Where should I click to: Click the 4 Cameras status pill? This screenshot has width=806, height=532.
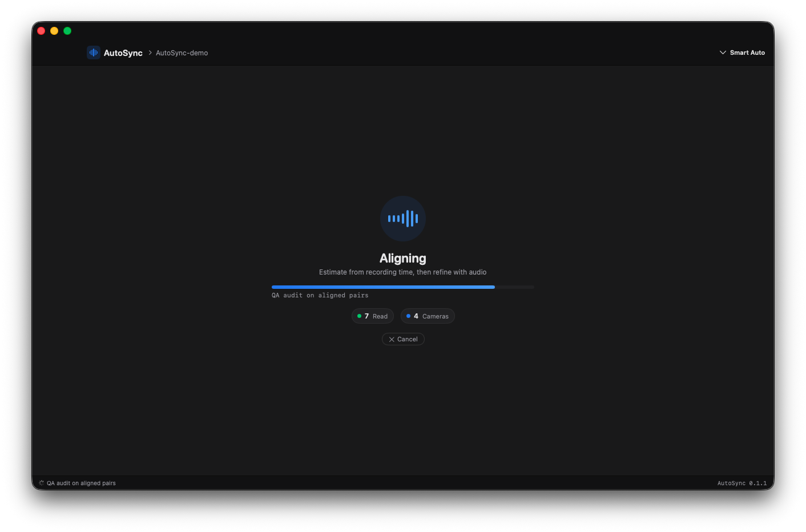pos(428,316)
